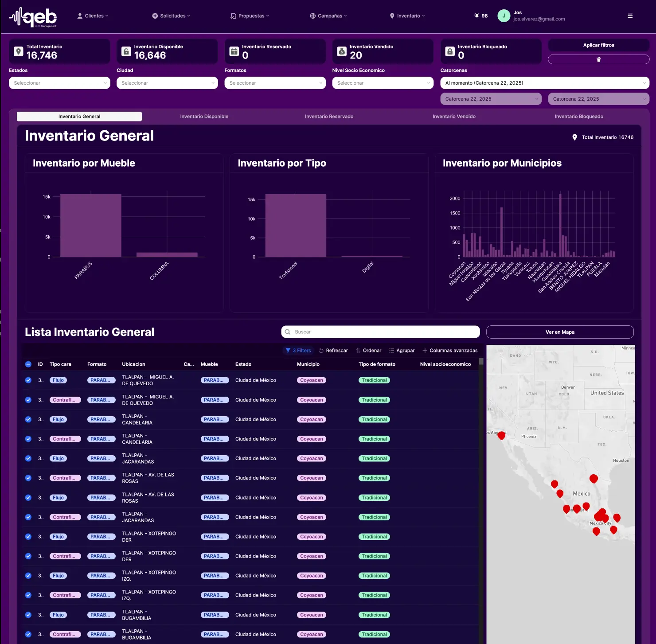This screenshot has width=656, height=644.
Task: Switch to the Inventario Disponible tab
Action: pyautogui.click(x=204, y=117)
